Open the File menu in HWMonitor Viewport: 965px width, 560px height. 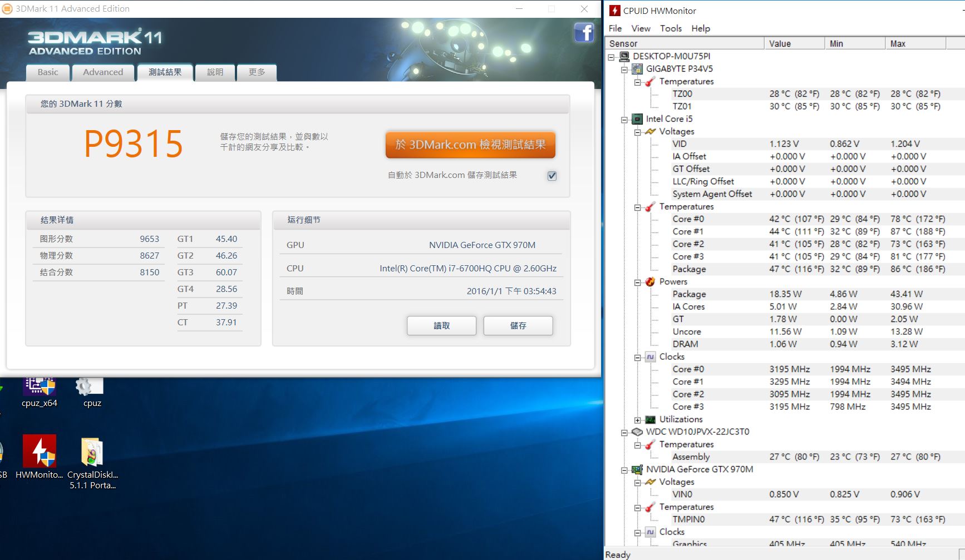(615, 28)
